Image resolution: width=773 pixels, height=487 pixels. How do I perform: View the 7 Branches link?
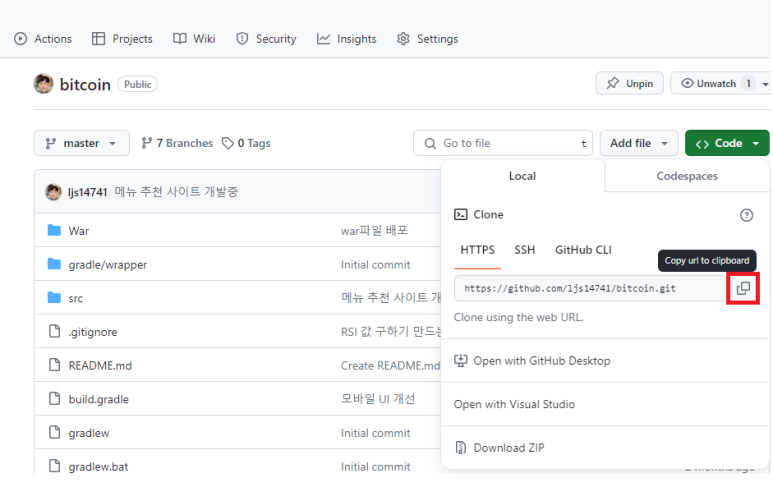click(x=177, y=143)
